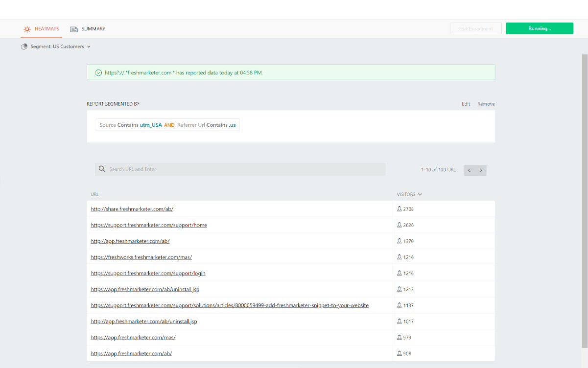588x368 pixels.
Task: Edit the report segment
Action: [466, 104]
